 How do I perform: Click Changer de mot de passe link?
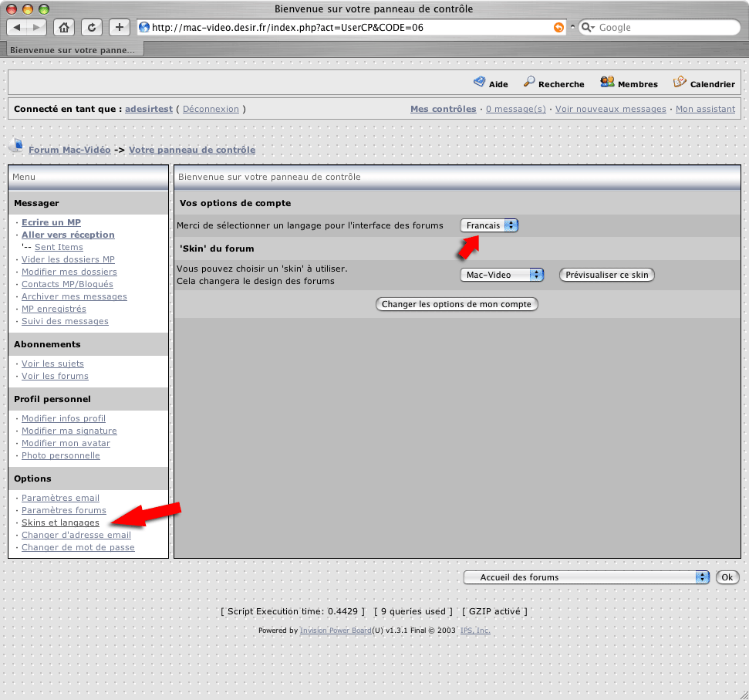click(78, 548)
